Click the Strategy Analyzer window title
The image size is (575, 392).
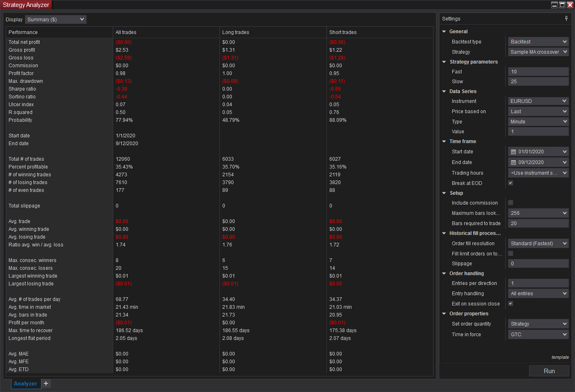[26, 5]
